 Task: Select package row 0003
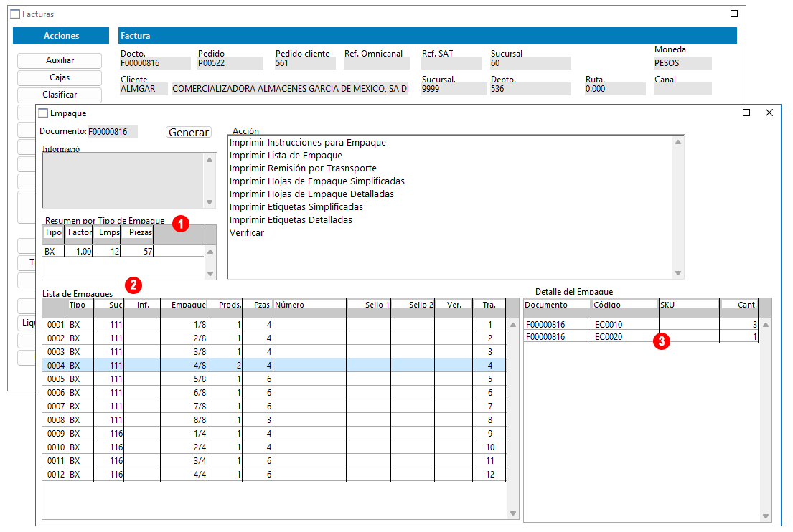click(x=273, y=351)
